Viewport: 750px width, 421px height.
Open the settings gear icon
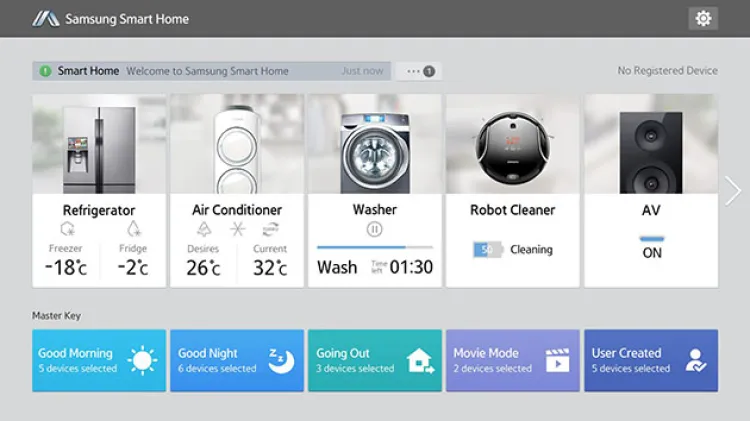[x=703, y=18]
